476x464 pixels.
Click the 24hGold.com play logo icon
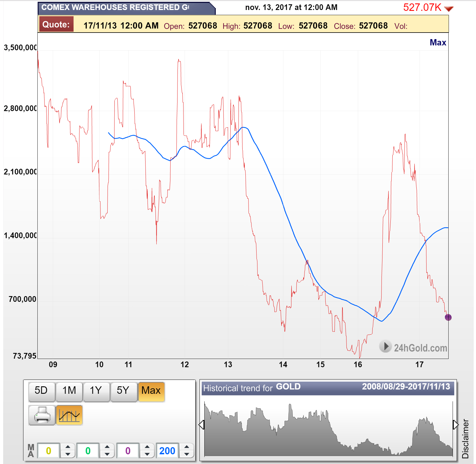385,347
